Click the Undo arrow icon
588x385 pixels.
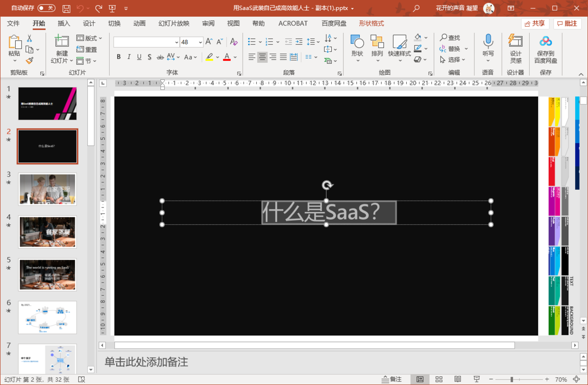pos(80,8)
